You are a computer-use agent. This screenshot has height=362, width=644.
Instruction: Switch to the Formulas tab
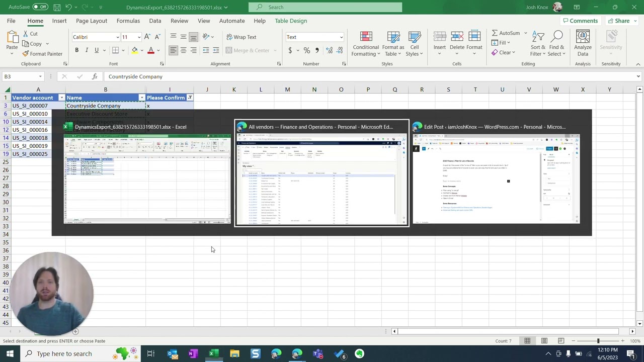[128, 21]
